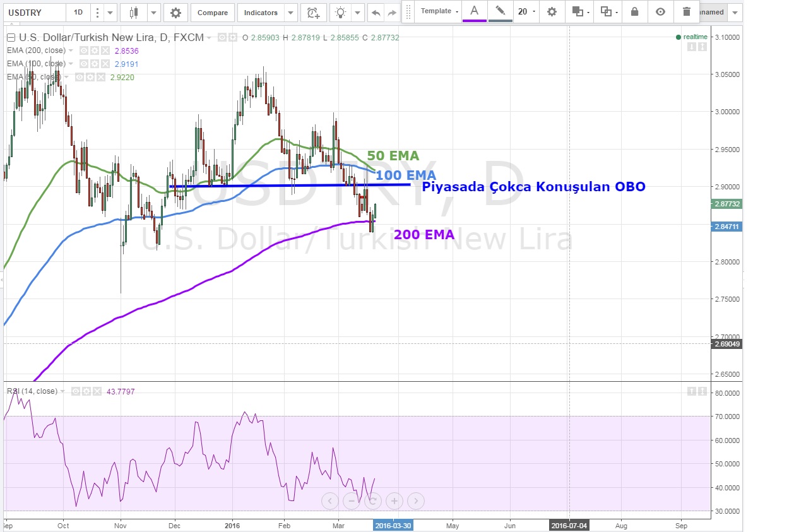The width and height of the screenshot is (806, 532).
Task: Undo the last chart action
Action: click(376, 13)
